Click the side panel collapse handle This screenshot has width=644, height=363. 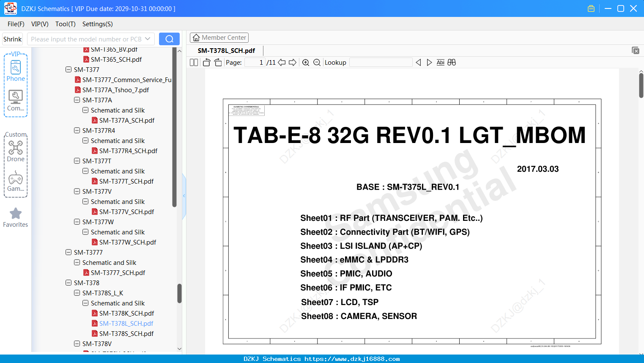pyautogui.click(x=184, y=195)
